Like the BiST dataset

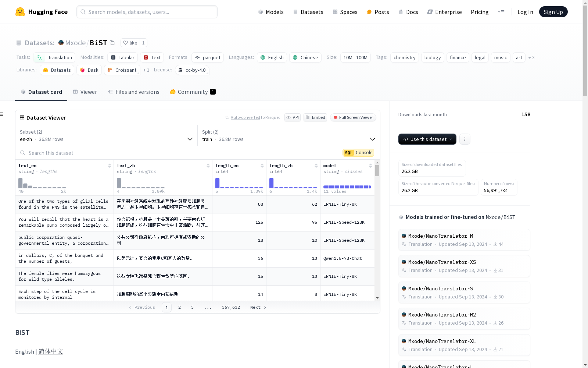130,43
